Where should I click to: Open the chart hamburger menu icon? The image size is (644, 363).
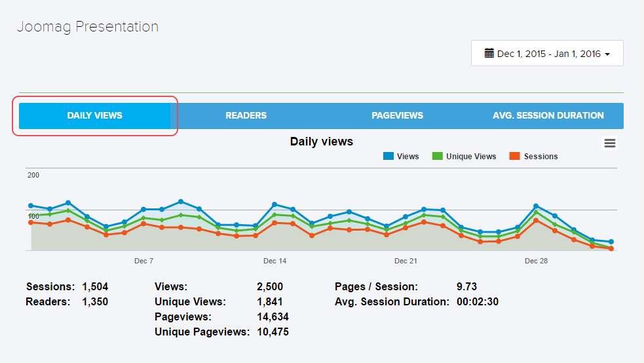coord(609,143)
